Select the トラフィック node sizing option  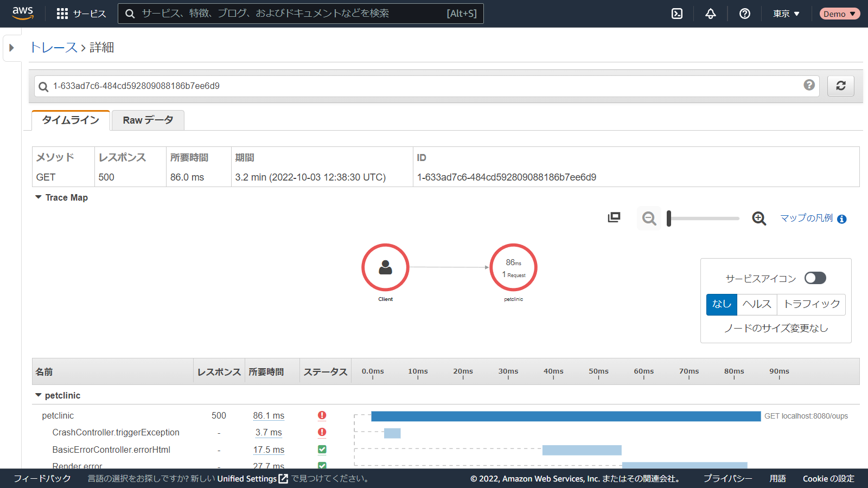point(811,304)
